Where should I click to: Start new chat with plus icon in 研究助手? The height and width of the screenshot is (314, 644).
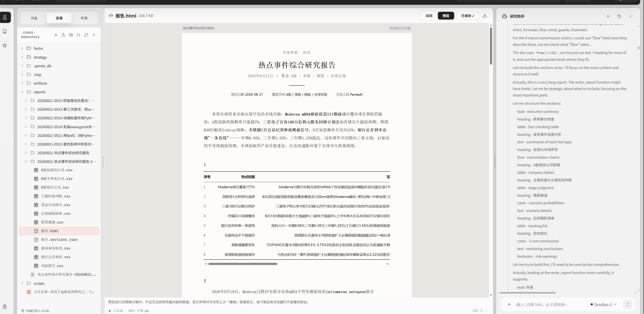[608, 16]
